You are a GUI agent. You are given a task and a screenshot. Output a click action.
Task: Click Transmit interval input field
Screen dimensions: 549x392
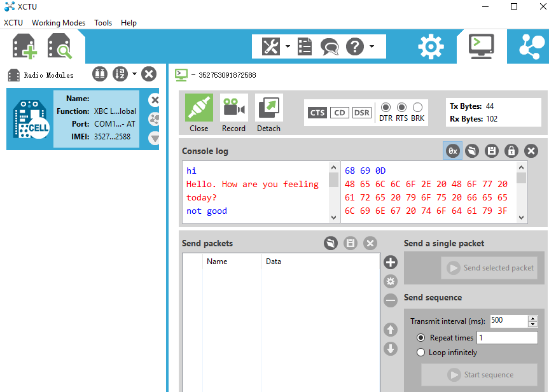click(x=509, y=321)
